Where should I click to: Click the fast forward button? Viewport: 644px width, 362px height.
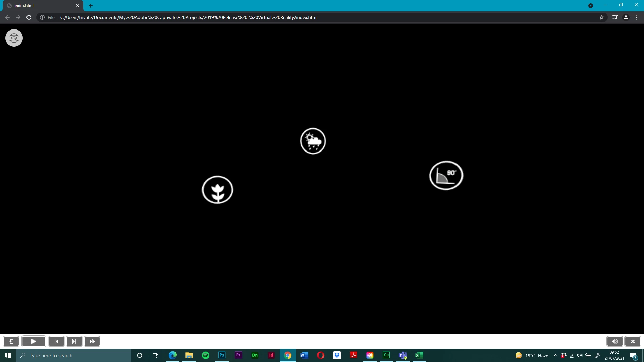92,341
